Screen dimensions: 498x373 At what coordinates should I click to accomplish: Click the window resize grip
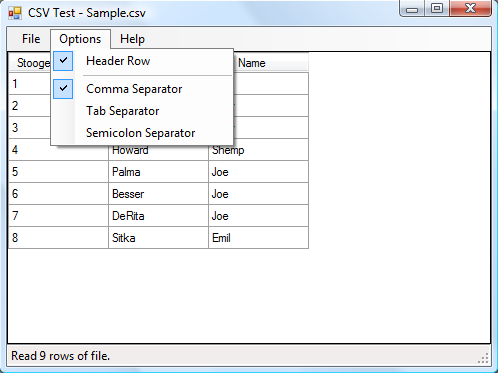pos(484,358)
